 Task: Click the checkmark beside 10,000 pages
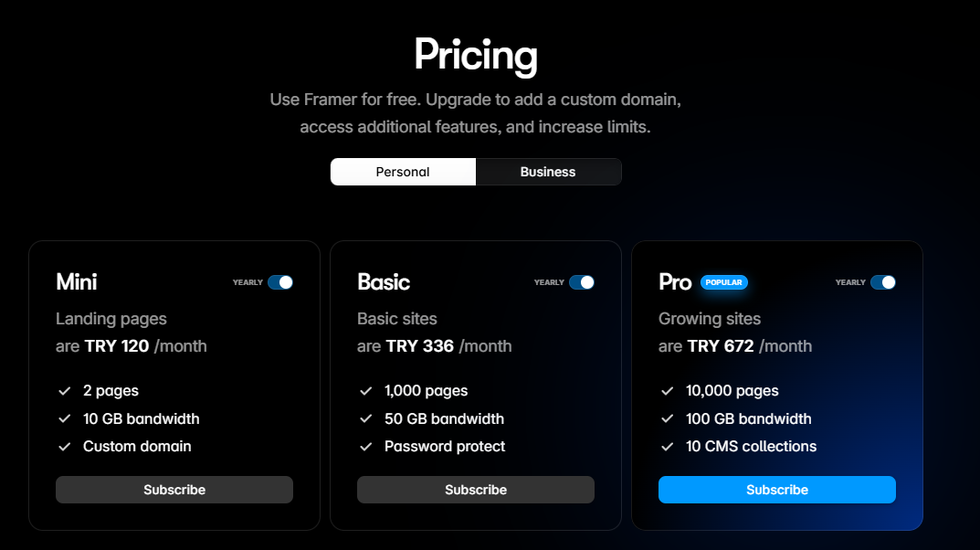[667, 391]
